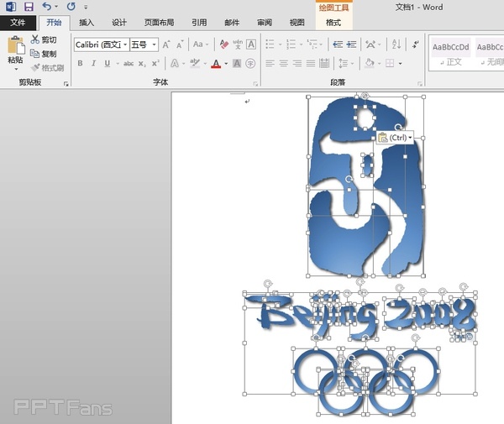Open the 格式 (Format) drawing tools tab
Viewport: 504px width, 424px height.
pos(333,23)
